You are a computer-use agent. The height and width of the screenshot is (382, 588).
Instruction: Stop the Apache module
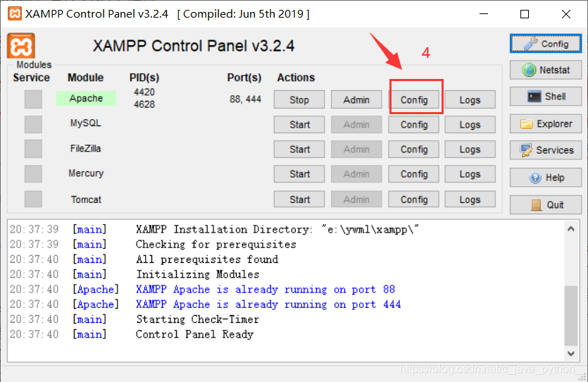tap(299, 99)
